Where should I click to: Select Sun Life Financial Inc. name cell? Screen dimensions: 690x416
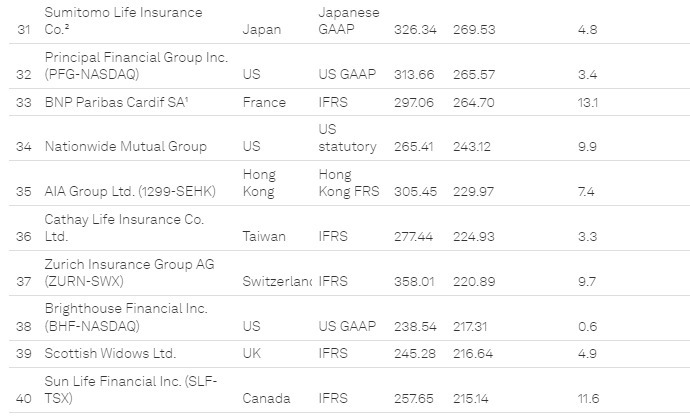coord(130,389)
